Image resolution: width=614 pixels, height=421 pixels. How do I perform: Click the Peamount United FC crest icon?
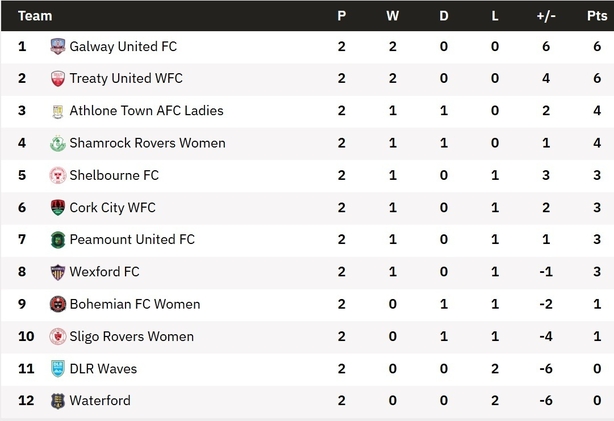(x=58, y=240)
